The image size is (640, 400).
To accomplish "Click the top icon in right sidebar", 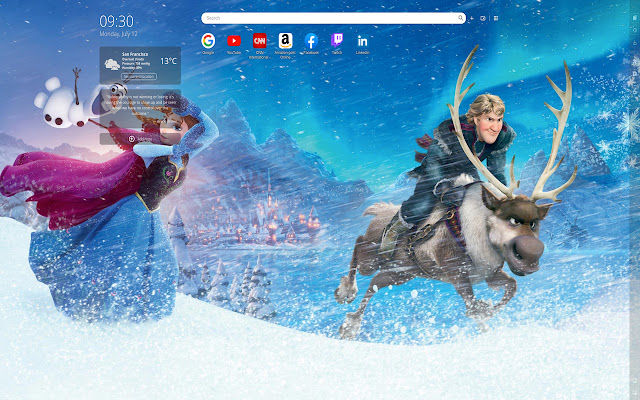I will pos(635,18).
